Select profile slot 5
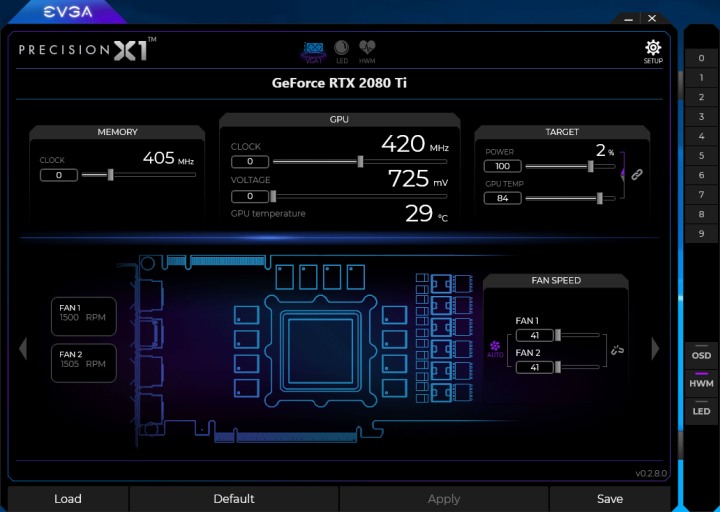The height and width of the screenshot is (512, 720). click(701, 156)
